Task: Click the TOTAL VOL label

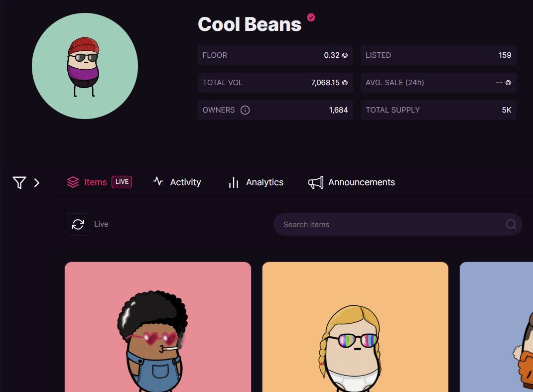Action: [223, 83]
